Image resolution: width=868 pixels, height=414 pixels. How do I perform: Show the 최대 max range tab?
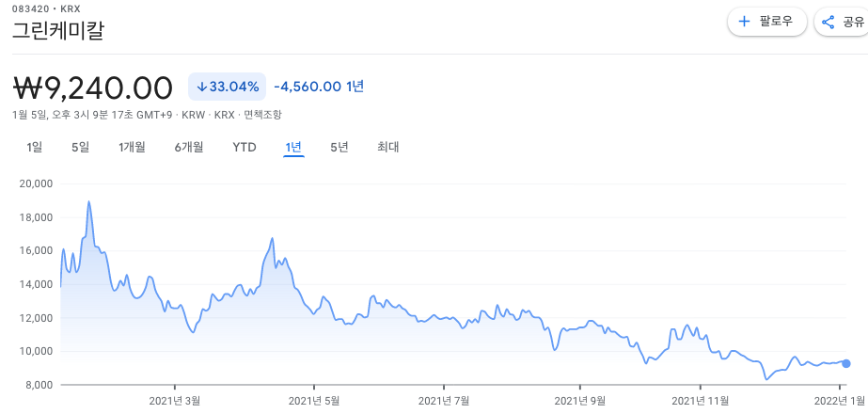click(x=388, y=147)
